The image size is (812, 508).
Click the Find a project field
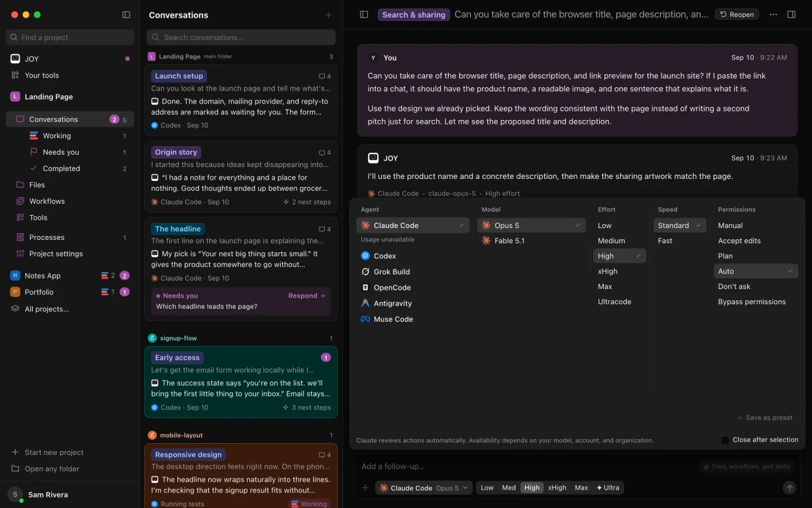pyautogui.click(x=69, y=37)
